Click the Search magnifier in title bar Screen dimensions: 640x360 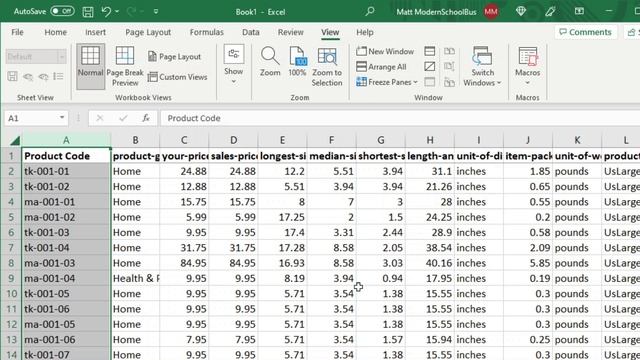click(x=370, y=11)
